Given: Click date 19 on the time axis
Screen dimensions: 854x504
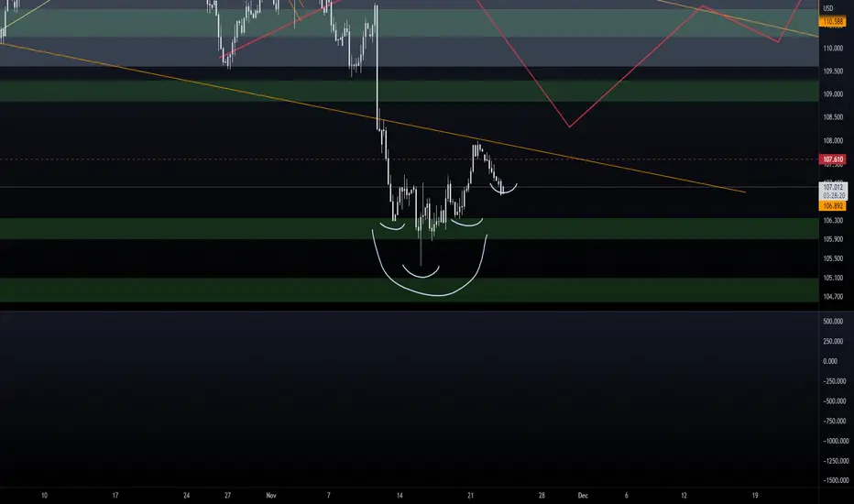Looking at the screenshot, I should click(755, 495).
